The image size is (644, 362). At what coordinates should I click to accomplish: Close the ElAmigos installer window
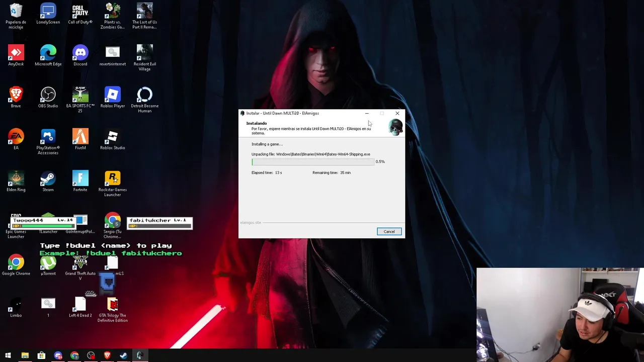[x=397, y=113]
